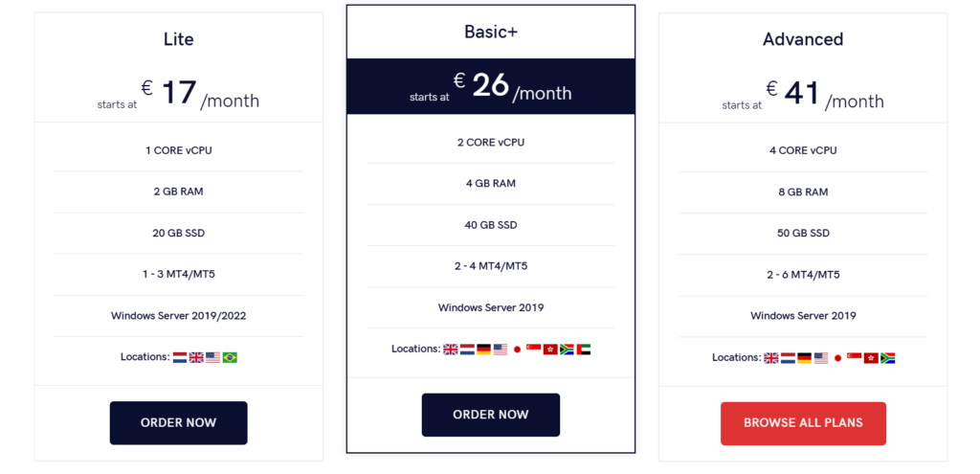Click the Basic+ €26/month price banner

tap(491, 86)
